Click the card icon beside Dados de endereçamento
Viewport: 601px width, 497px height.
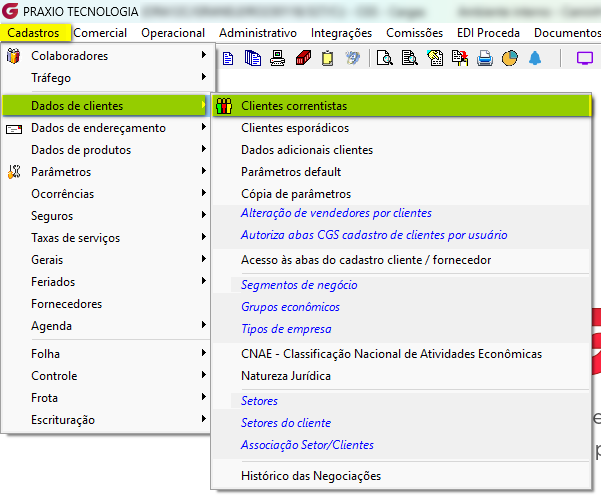click(14, 129)
